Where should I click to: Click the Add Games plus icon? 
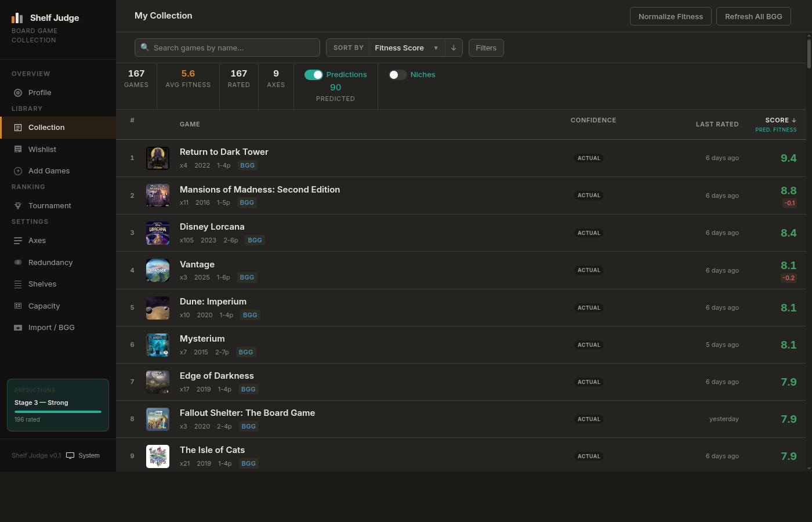coord(18,171)
